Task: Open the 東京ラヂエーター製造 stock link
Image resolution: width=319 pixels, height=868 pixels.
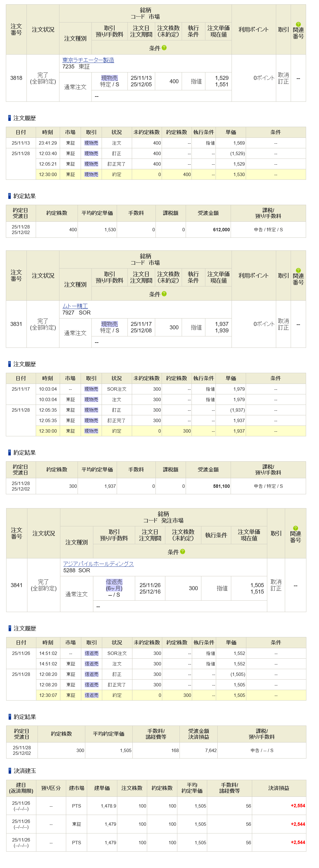Action: pyautogui.click(x=88, y=60)
